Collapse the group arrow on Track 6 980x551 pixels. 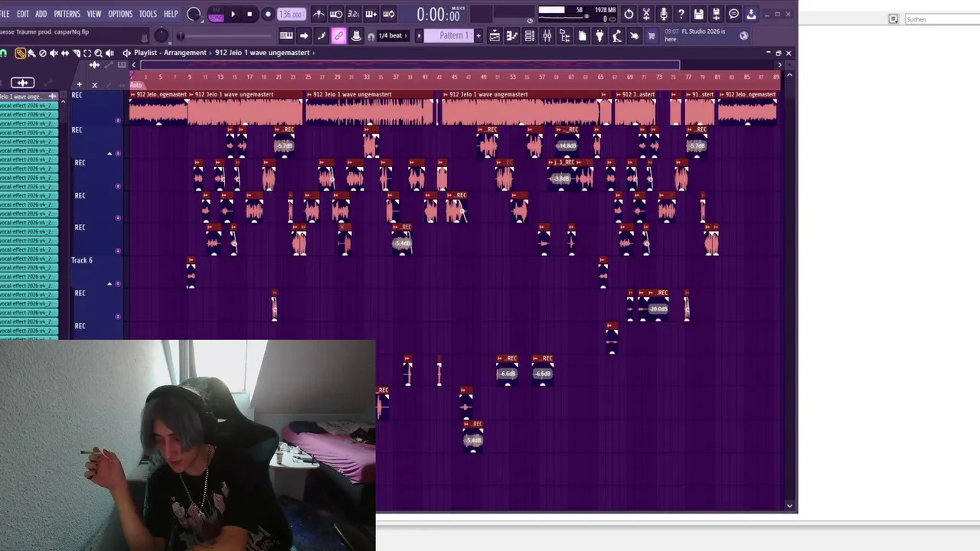(109, 284)
